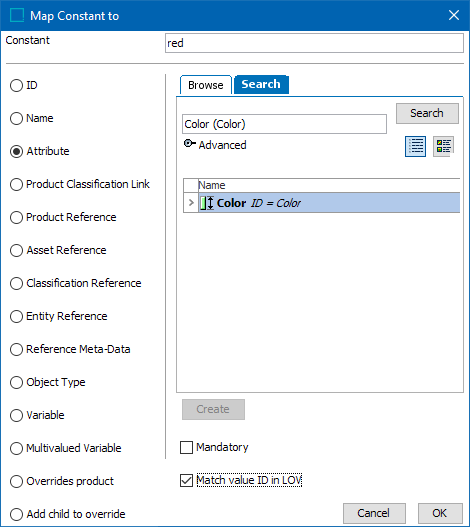
Task: Click the Advanced key toggle icon
Action: click(x=190, y=144)
